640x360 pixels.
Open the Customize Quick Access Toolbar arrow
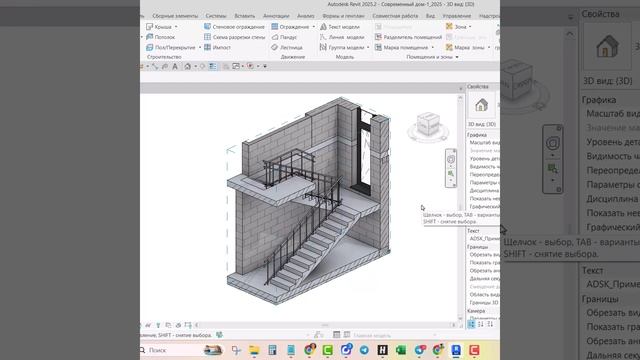pyautogui.click(x=265, y=66)
